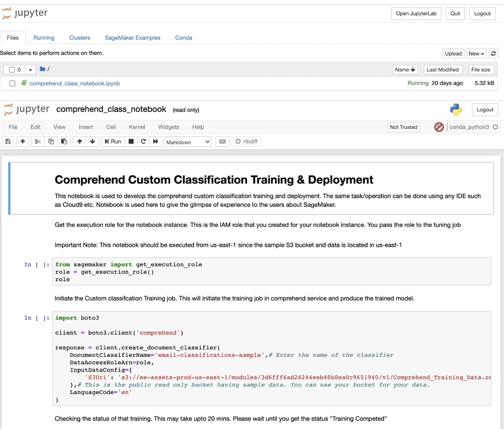Open the Kernel menu
Screen dimensions: 504x434
coord(137,127)
